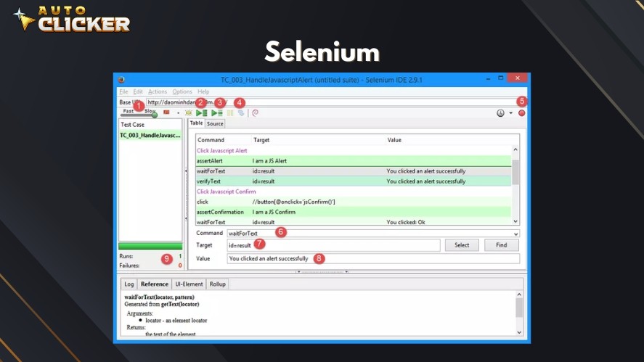
Task: Click the Value column header
Action: point(394,140)
